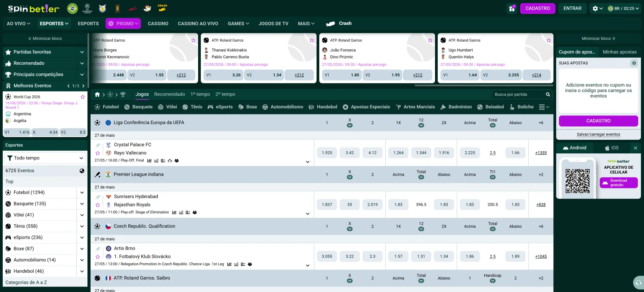Screen dimensions: 644x292
Task: Favorite the João Fonseca vs Dino Prizmic card
Action: pos(430,40)
